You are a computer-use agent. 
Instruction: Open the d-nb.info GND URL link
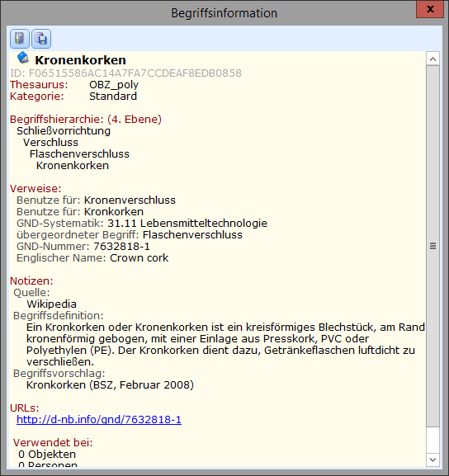click(x=99, y=419)
